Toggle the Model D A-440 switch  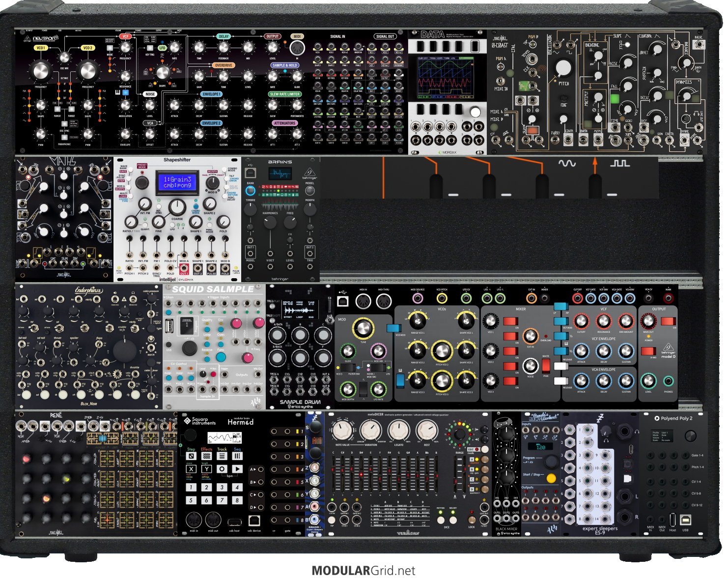[x=648, y=351]
